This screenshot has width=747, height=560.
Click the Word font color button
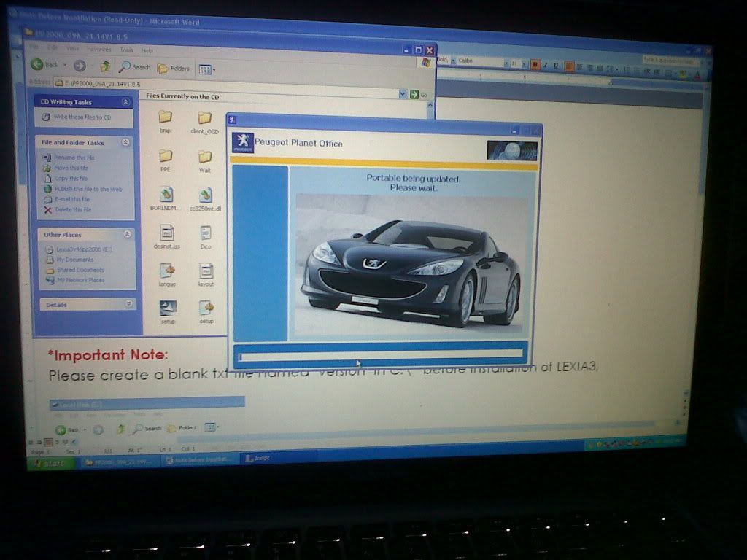coord(697,75)
